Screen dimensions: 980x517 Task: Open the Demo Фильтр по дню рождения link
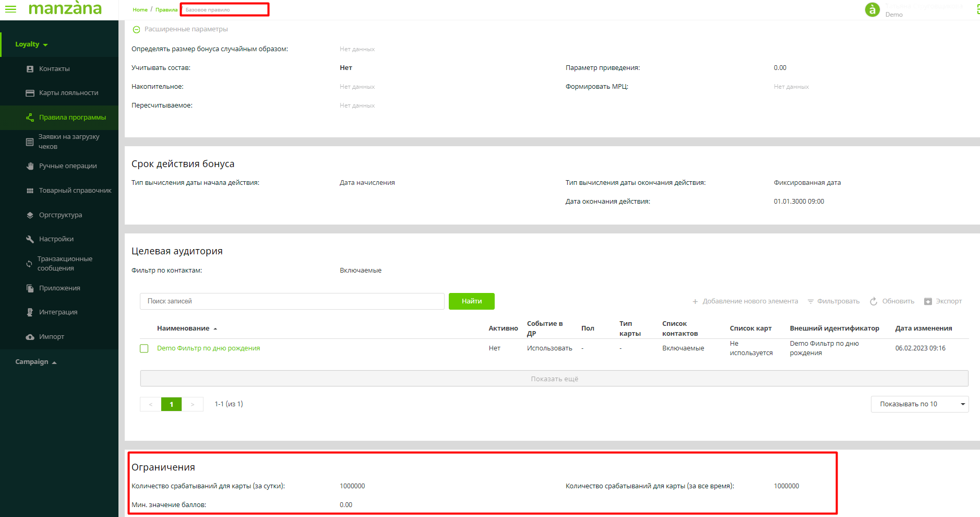(x=208, y=348)
